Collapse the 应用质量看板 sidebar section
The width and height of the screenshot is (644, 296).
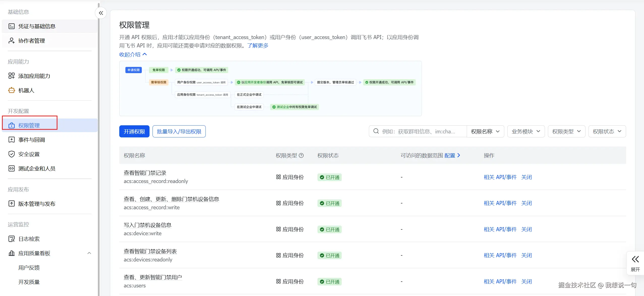click(x=89, y=253)
